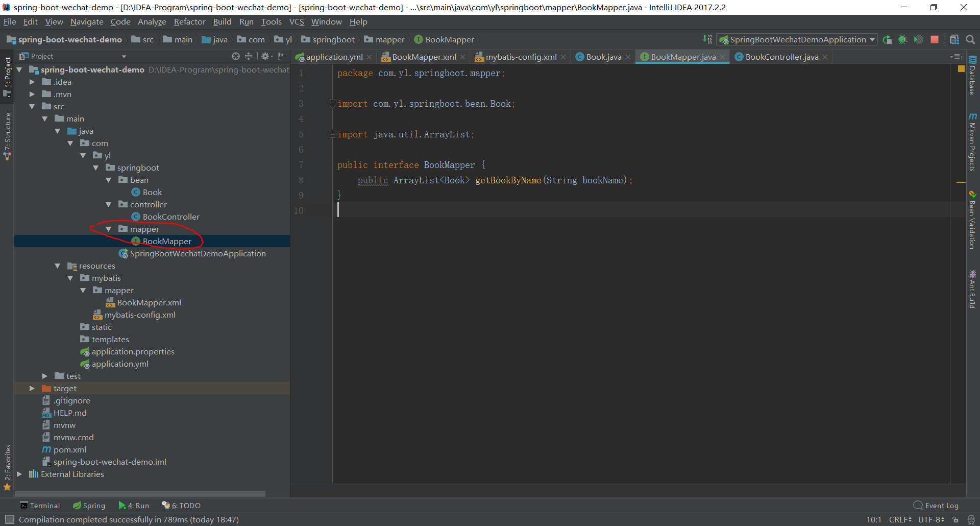Hide the Project panel with arrow icon
Viewport: 980px width, 526px height.
(x=282, y=56)
